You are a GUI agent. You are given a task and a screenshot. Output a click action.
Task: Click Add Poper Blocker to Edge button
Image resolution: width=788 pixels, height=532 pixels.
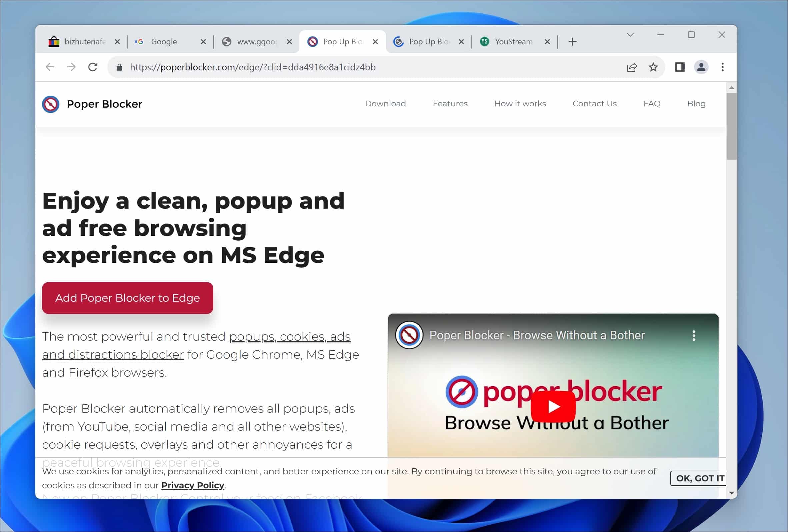(x=127, y=298)
